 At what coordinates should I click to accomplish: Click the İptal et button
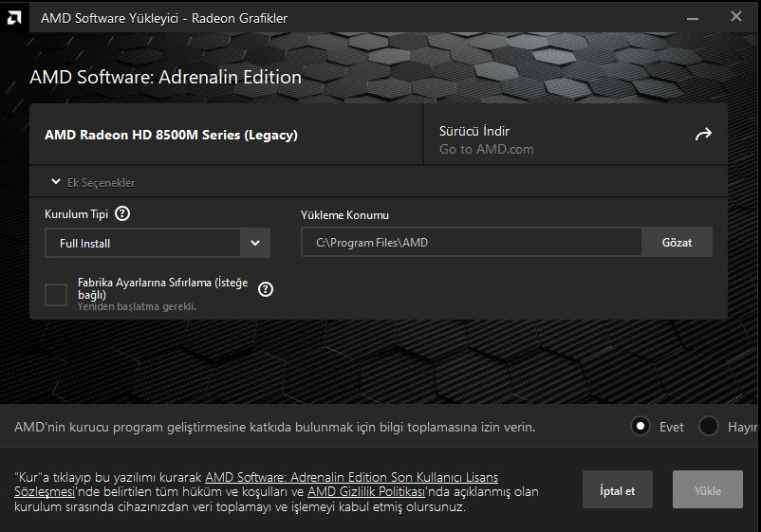pyautogui.click(x=618, y=490)
